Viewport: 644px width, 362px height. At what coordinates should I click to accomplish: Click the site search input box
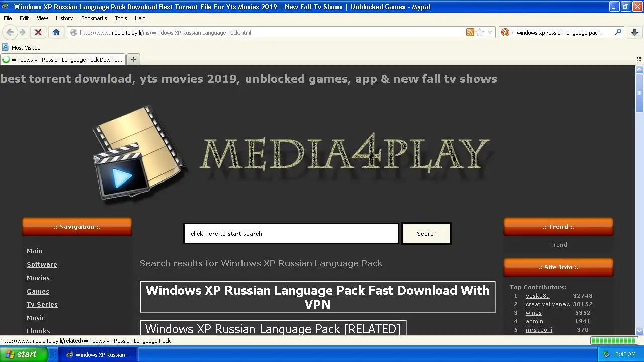click(x=291, y=234)
